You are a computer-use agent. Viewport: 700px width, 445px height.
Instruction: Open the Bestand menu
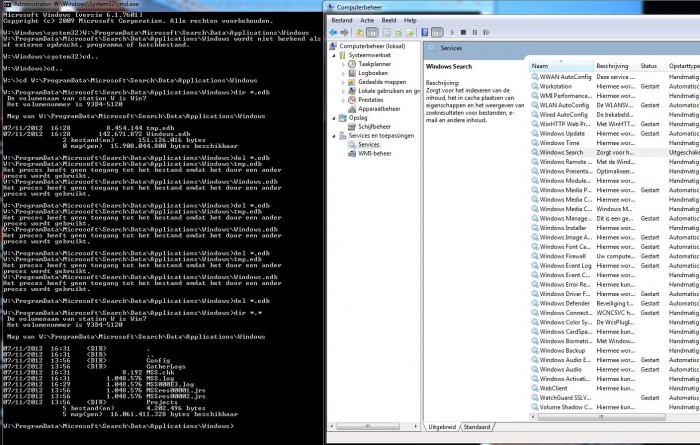pyautogui.click(x=342, y=18)
